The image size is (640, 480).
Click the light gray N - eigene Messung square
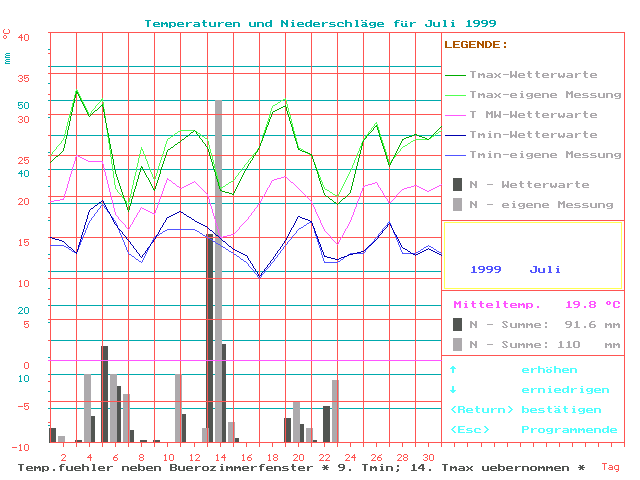point(458,204)
